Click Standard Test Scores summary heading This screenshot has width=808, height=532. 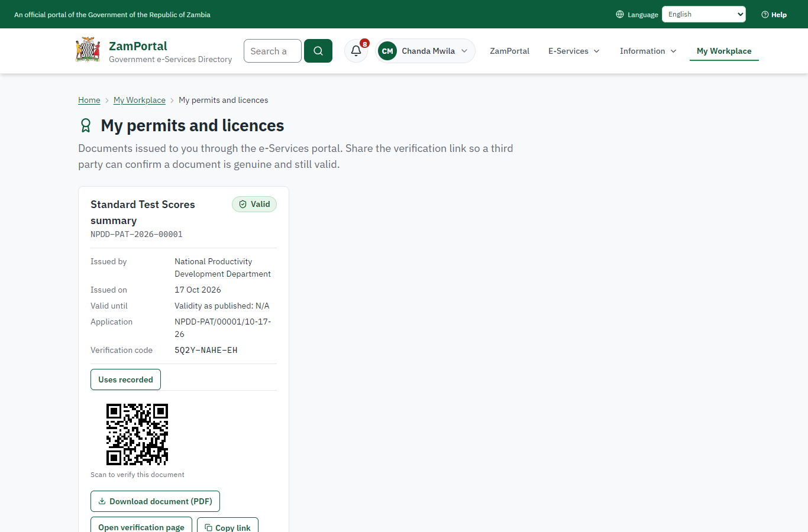pos(143,212)
